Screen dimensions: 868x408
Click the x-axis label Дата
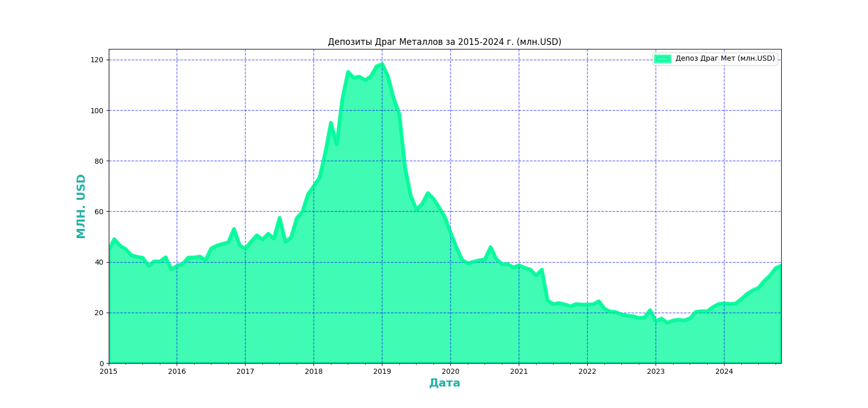pyautogui.click(x=445, y=383)
